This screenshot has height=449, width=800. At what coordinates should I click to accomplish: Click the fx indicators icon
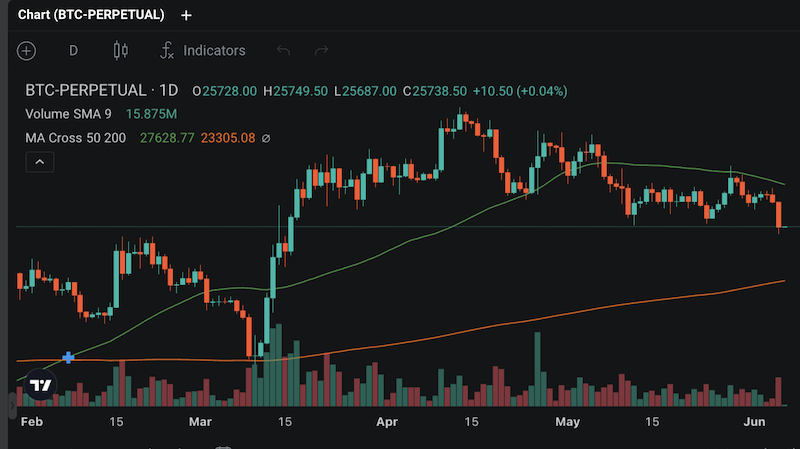coord(167,51)
